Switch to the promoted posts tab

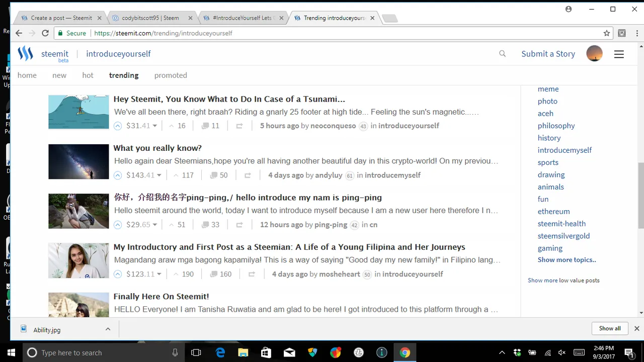tap(171, 75)
